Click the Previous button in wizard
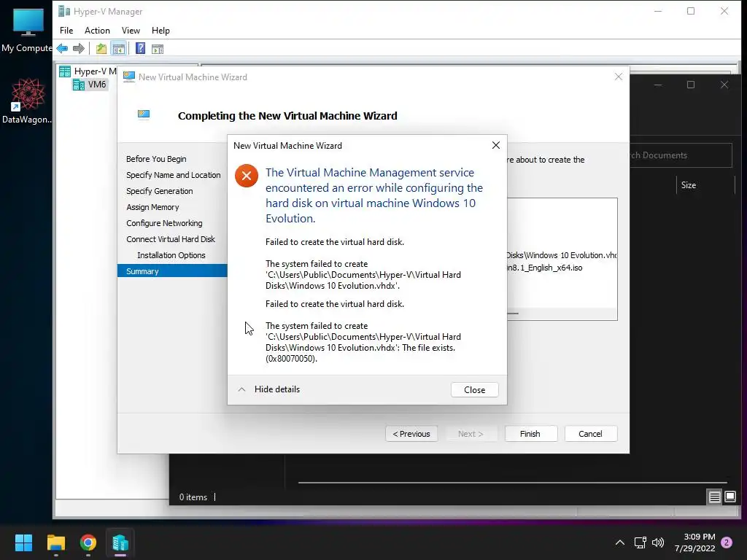Image resolution: width=747 pixels, height=560 pixels. (x=411, y=434)
